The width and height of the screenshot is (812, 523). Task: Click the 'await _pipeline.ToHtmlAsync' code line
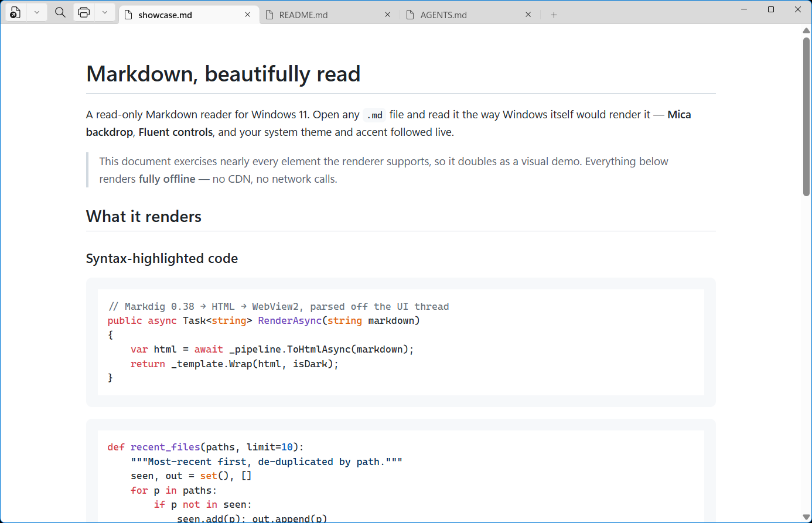coord(272,350)
